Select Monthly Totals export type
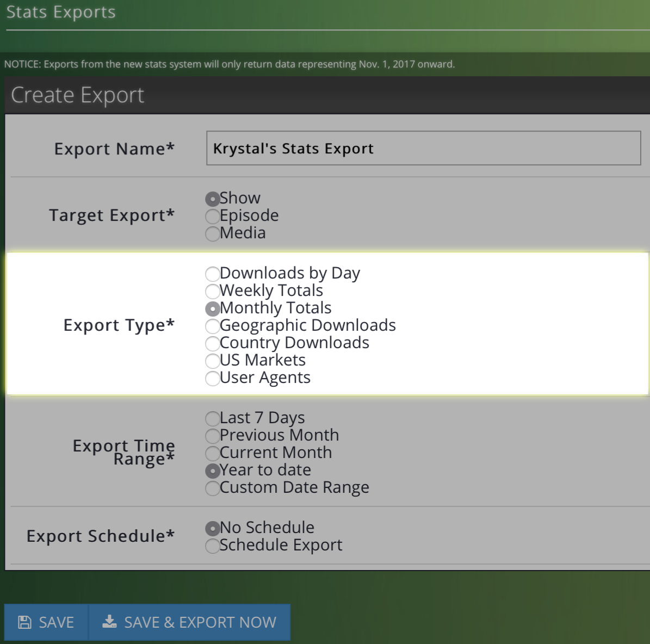The width and height of the screenshot is (650, 644). click(x=212, y=308)
